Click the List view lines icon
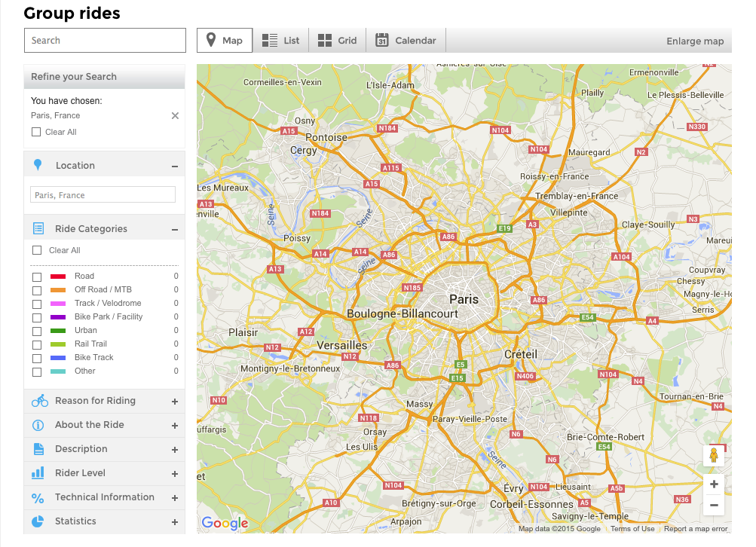 [270, 41]
